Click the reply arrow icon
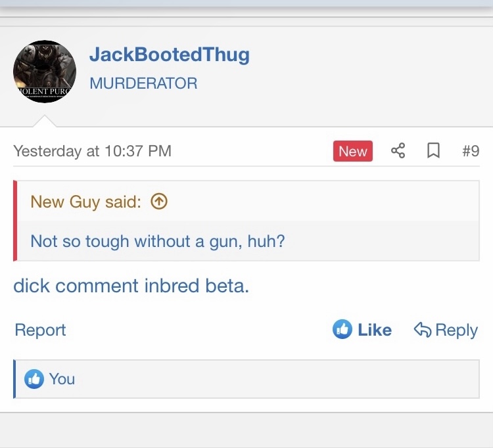 click(x=423, y=330)
